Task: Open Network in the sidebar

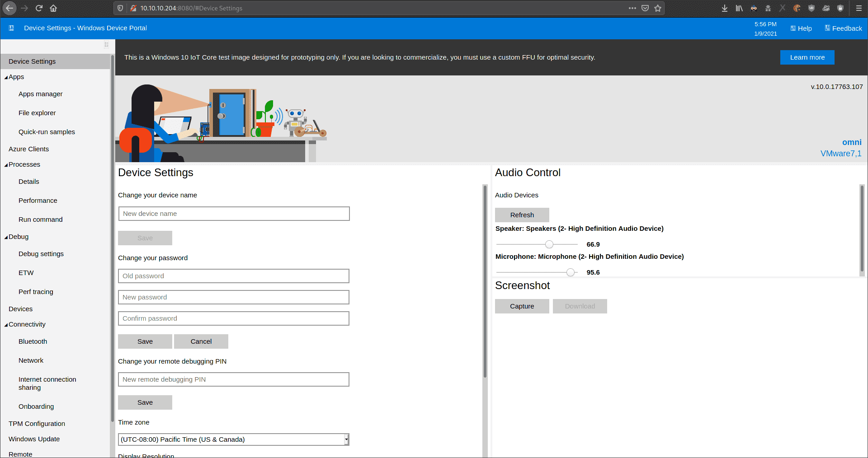Action: click(31, 360)
